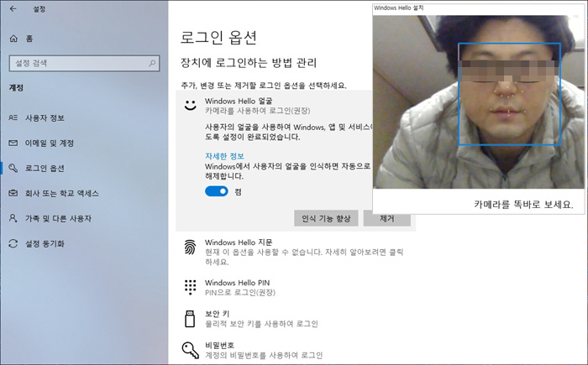Image resolution: width=588 pixels, height=365 pixels.
Task: Expand the 비밀번호 sign-in option
Action: [x=296, y=350]
